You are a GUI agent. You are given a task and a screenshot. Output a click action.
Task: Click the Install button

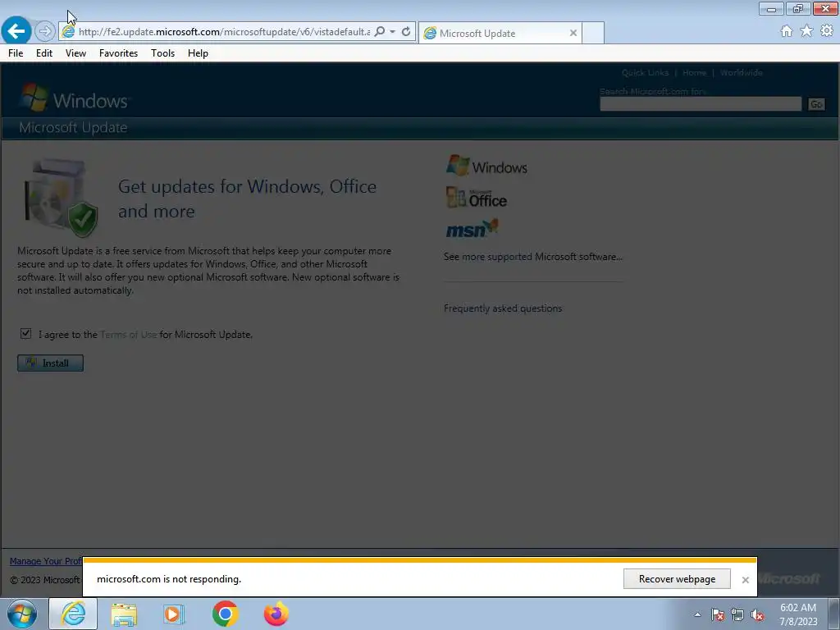coord(50,363)
